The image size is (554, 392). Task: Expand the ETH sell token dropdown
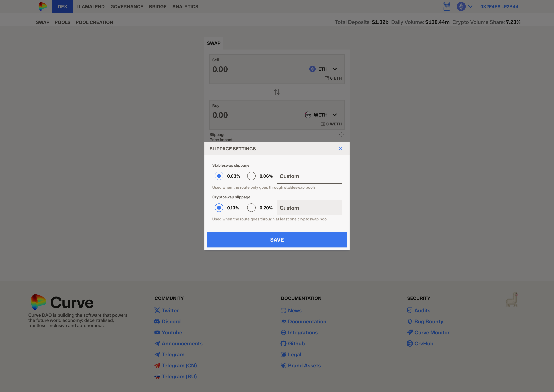[335, 69]
